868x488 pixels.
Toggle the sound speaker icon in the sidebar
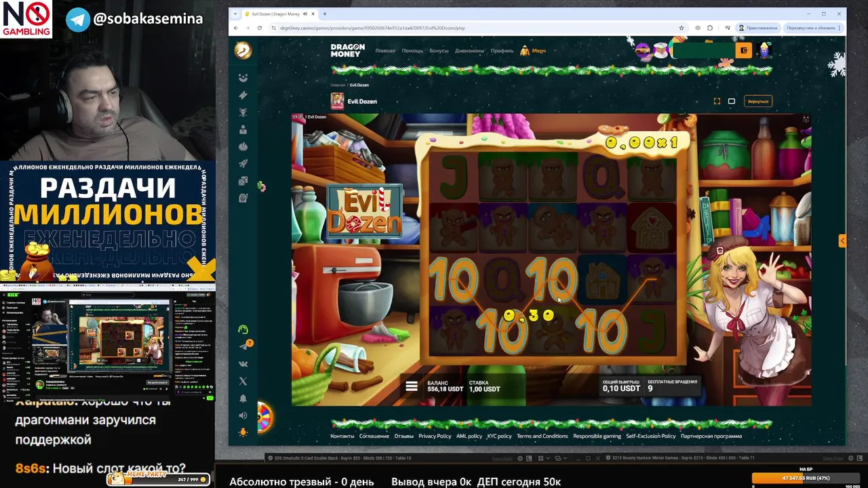click(x=243, y=415)
